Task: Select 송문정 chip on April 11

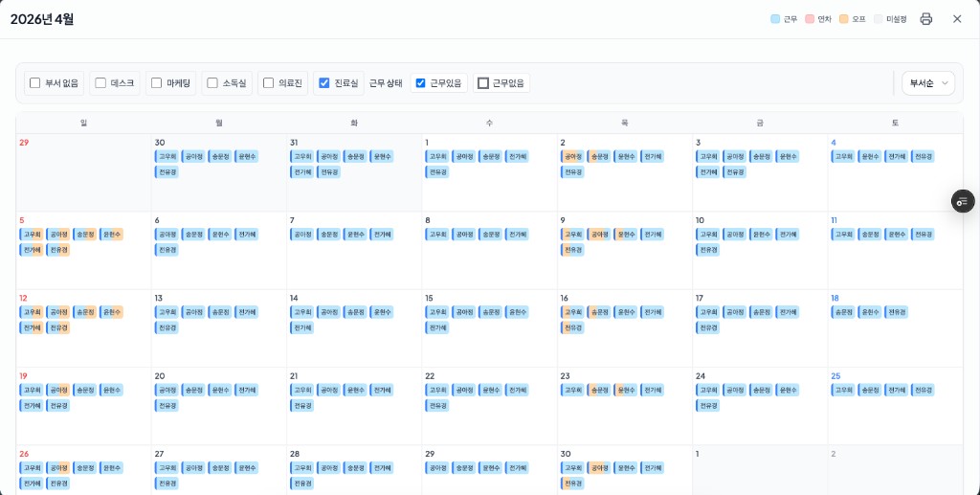Action: pyautogui.click(x=870, y=235)
